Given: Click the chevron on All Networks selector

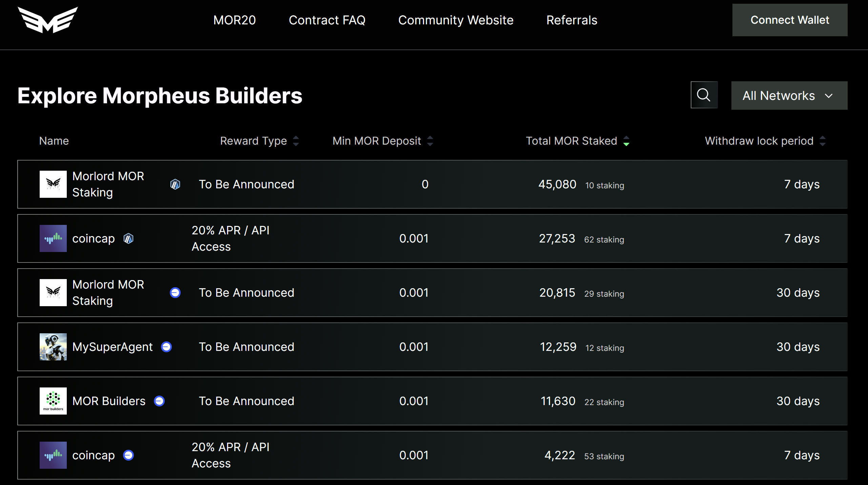Looking at the screenshot, I should [829, 96].
